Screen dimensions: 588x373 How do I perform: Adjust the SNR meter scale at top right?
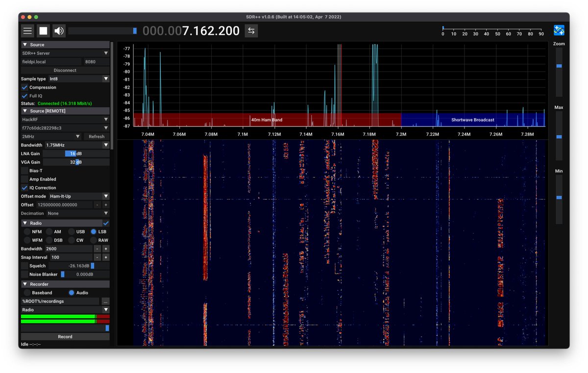point(492,31)
